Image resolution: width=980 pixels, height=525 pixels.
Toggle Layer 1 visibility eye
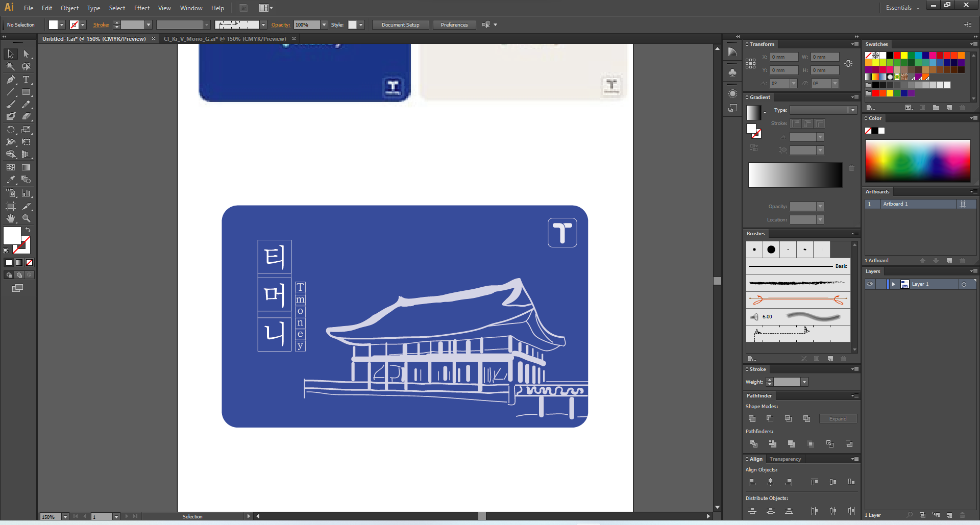[x=870, y=284]
